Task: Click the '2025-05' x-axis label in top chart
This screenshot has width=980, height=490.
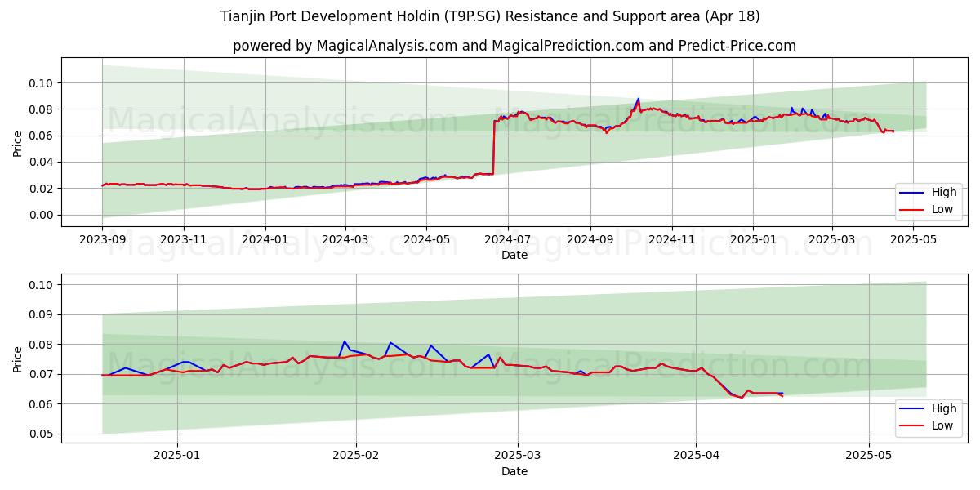Action: [914, 241]
